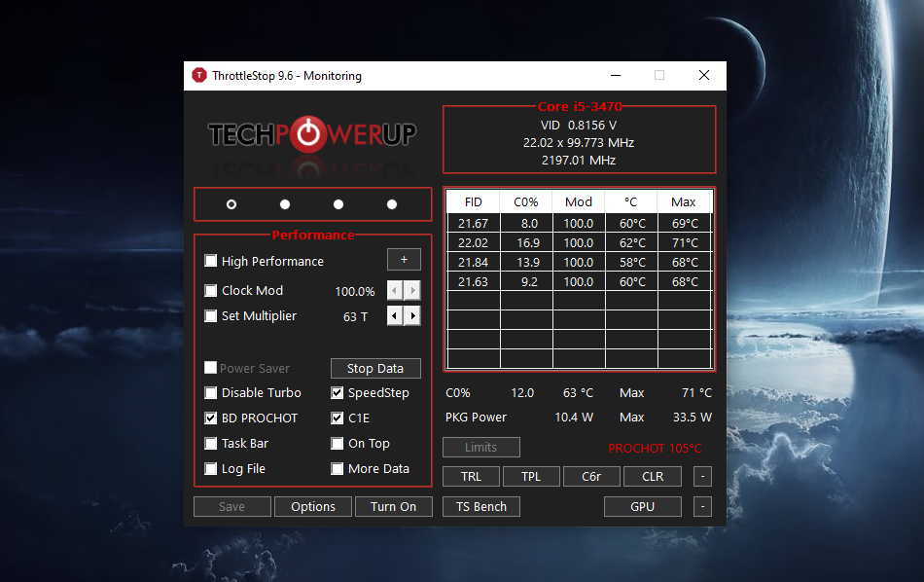Launch the TS Bench benchmark
Image resolution: width=924 pixels, height=582 pixels.
coord(481,506)
